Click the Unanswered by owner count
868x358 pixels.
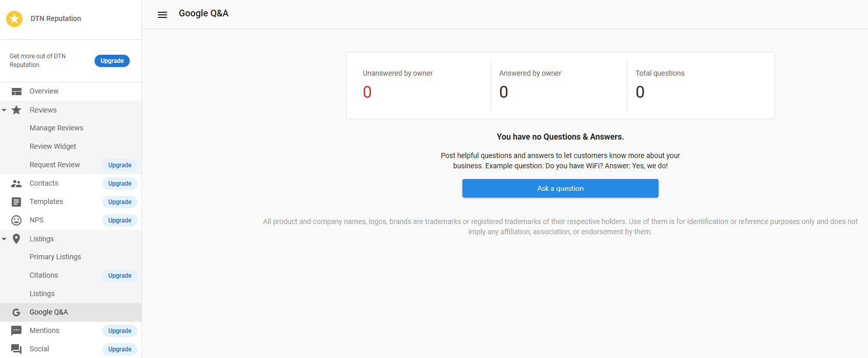(367, 92)
